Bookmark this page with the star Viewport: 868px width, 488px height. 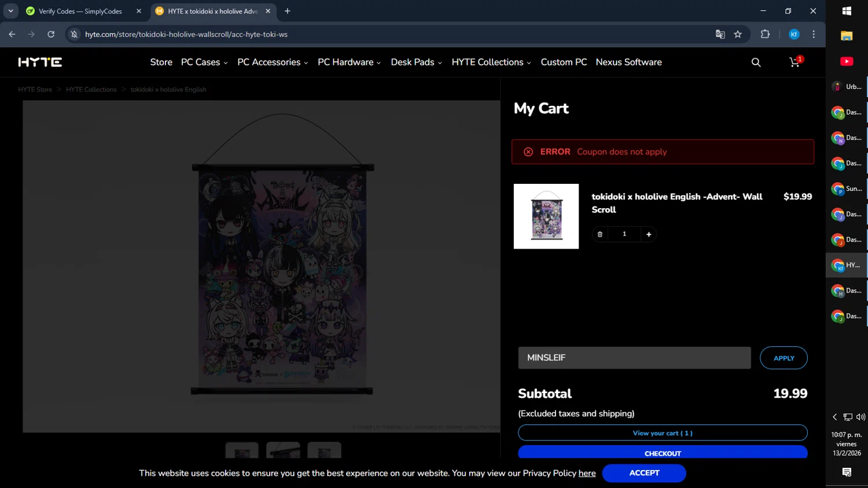click(x=738, y=34)
